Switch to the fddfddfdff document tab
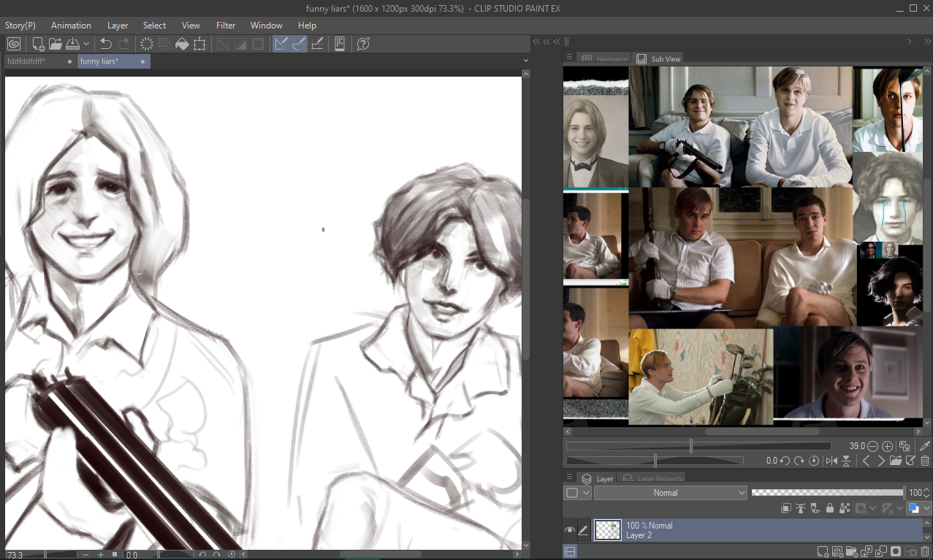Viewport: 933px width, 560px height. [26, 61]
